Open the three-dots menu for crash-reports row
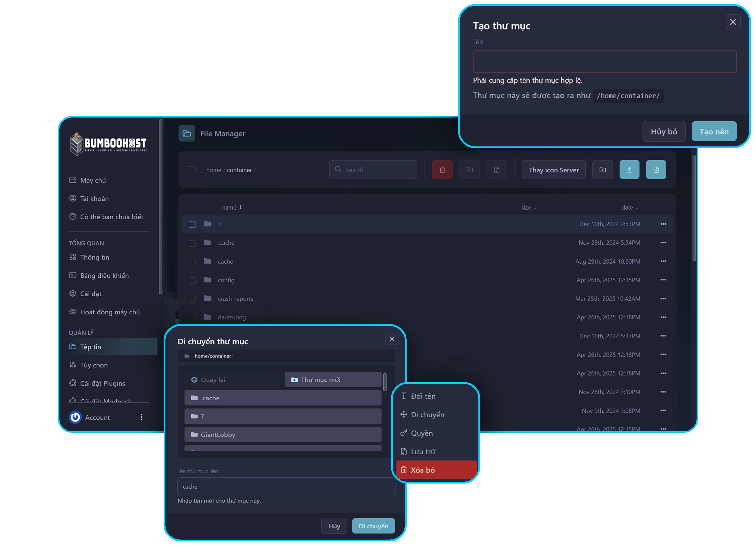This screenshot has height=547, width=756. 663,298
